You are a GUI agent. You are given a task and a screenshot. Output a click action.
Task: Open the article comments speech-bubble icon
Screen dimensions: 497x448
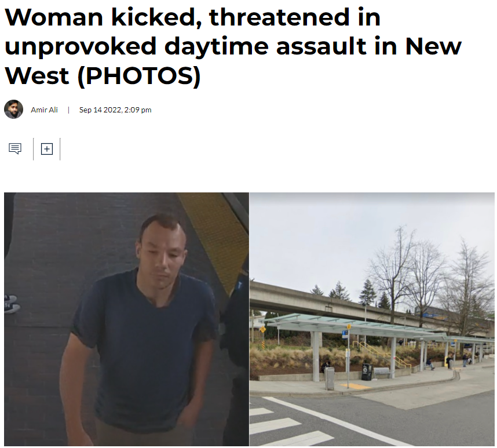click(x=15, y=148)
